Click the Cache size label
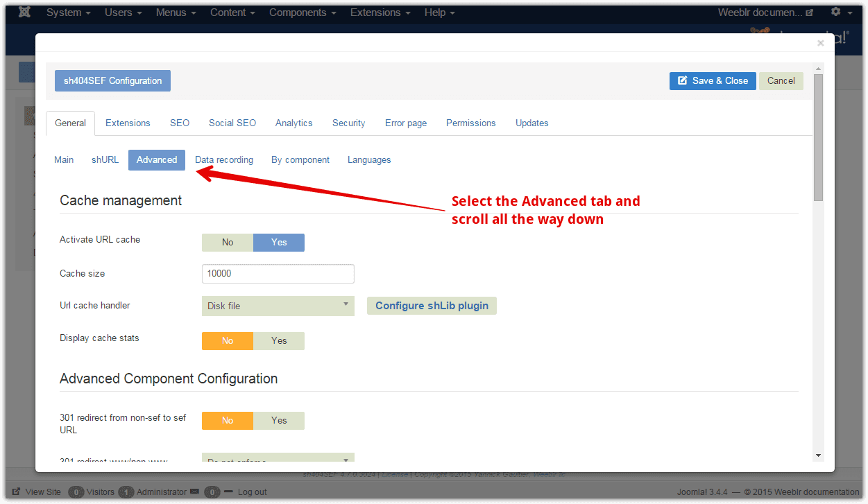868x504 pixels. click(83, 273)
